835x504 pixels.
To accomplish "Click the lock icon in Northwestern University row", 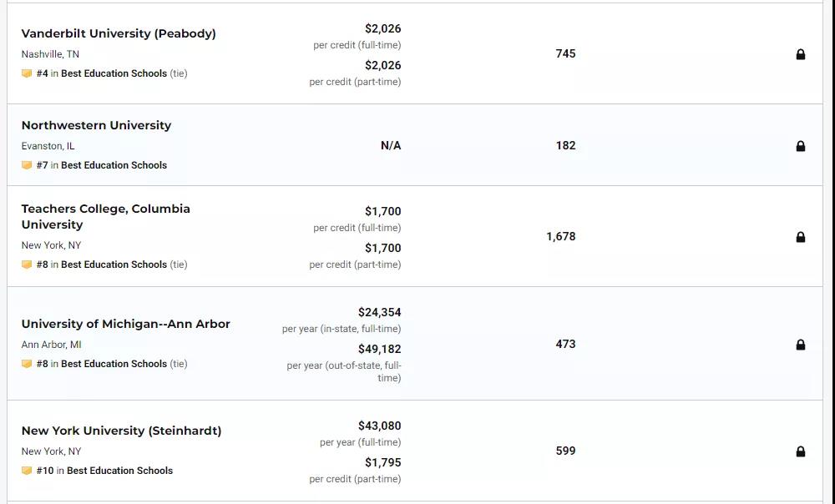I will [x=801, y=146].
